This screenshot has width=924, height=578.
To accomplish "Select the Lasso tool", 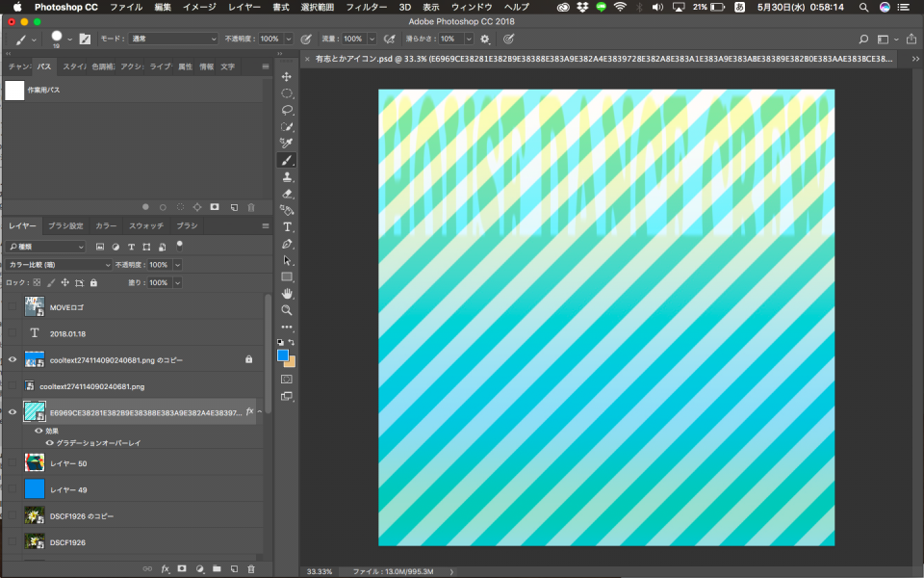I will [x=287, y=110].
